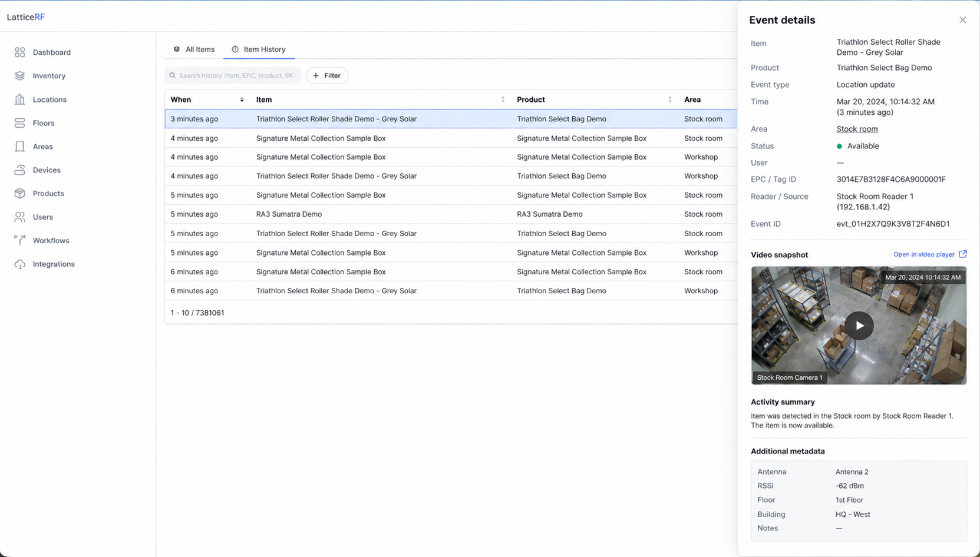Click the Floors icon in sidebar

tap(19, 123)
